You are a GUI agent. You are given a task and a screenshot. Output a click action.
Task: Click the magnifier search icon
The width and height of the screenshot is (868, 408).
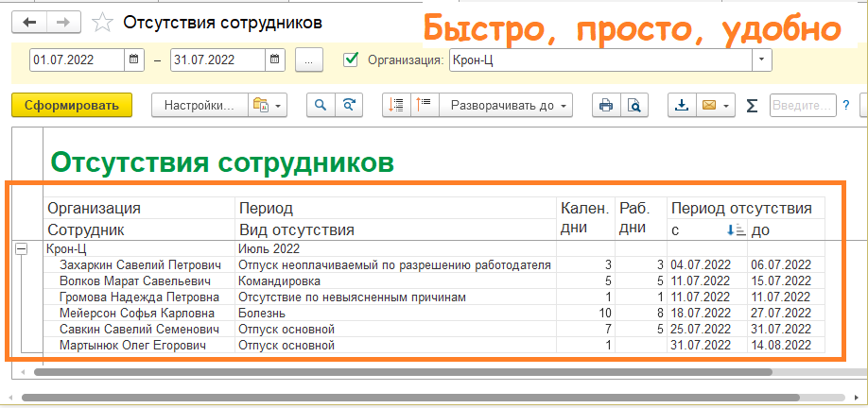(x=321, y=105)
